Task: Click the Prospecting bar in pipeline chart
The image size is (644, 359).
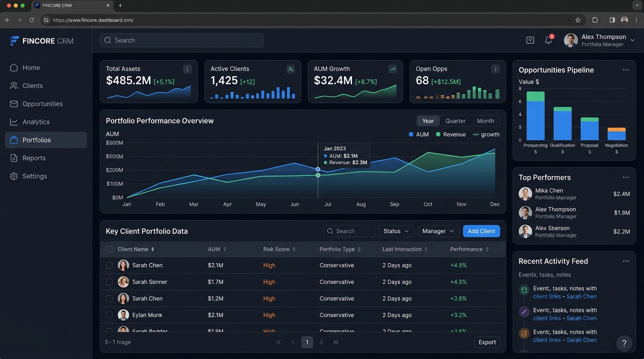Action: click(x=535, y=116)
